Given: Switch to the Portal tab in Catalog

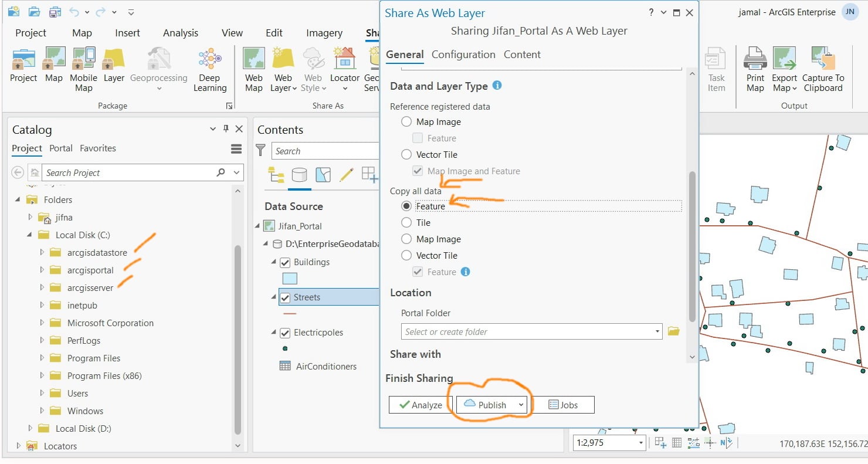Looking at the screenshot, I should (61, 148).
